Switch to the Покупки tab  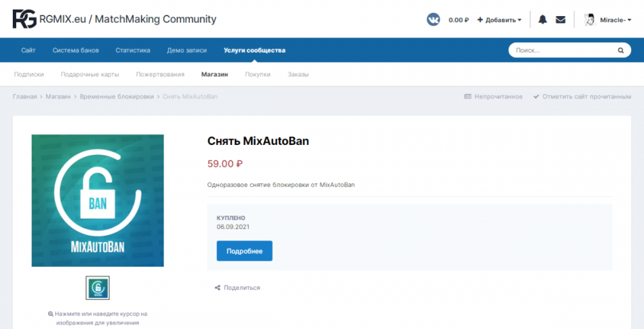click(x=258, y=74)
